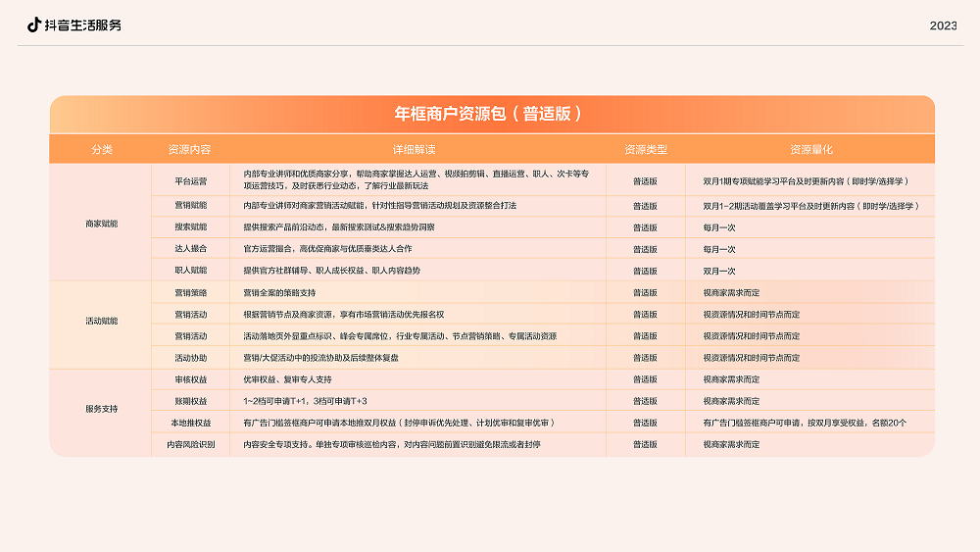
Task: Click the '营销赋能' resource cell
Action: pyautogui.click(x=191, y=205)
